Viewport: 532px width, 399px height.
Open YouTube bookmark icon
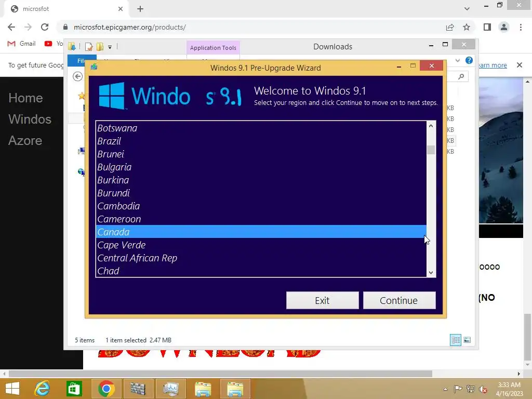pyautogui.click(x=48, y=44)
